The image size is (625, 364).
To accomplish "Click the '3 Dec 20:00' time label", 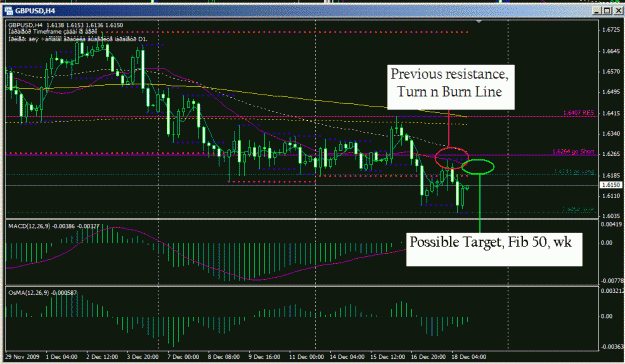I will tap(143, 356).
